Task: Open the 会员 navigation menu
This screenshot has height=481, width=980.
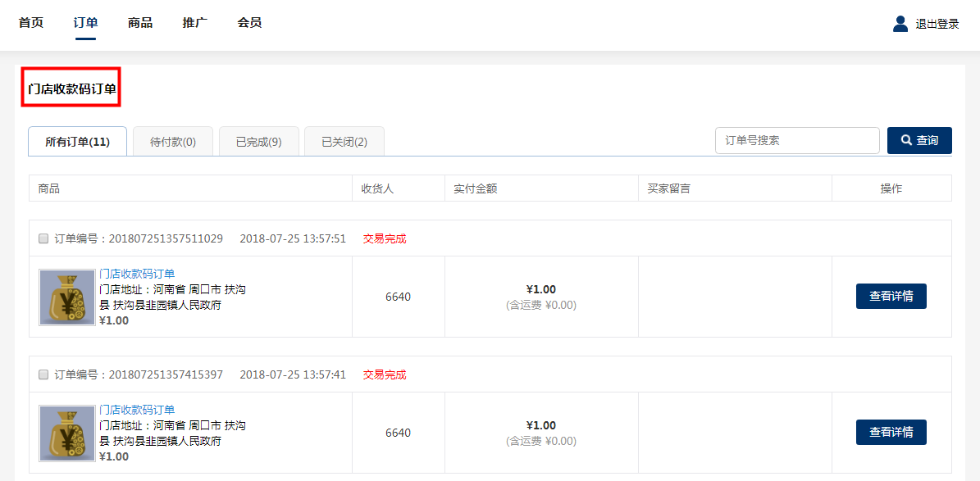Action: 249,23
